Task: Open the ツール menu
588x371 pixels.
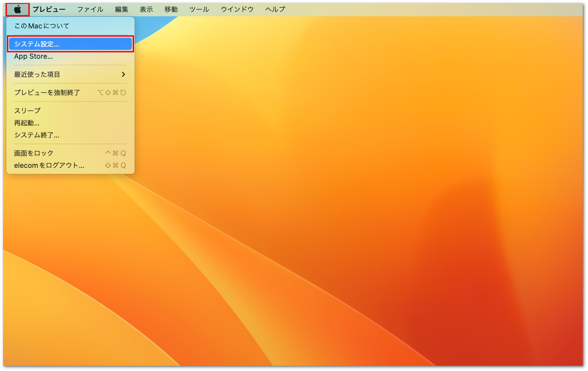Action: click(199, 9)
